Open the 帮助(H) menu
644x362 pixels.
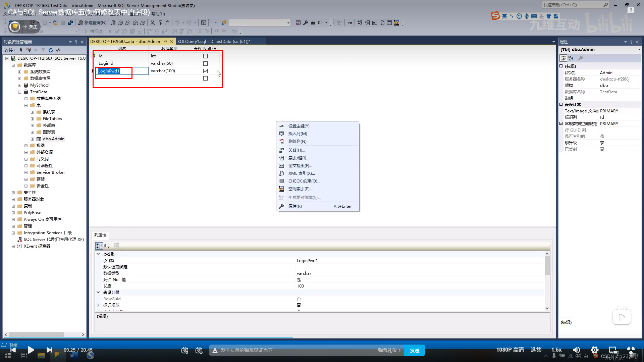coord(158,14)
